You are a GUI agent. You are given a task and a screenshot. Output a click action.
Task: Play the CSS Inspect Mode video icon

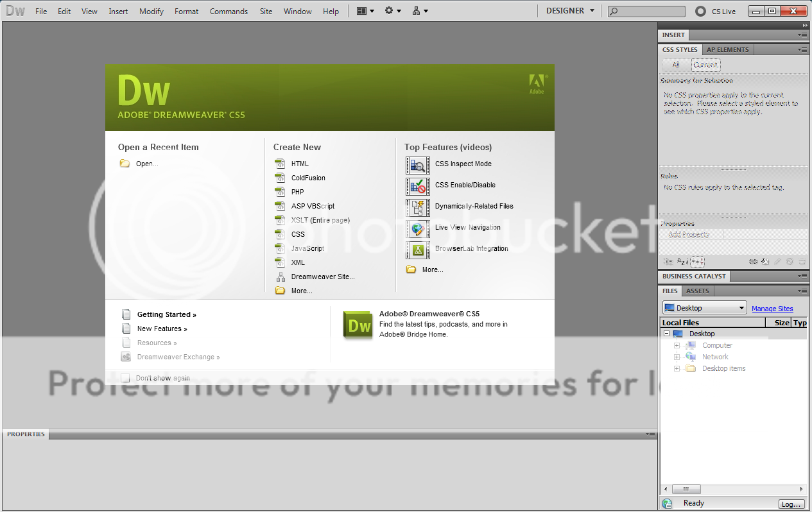pos(418,165)
